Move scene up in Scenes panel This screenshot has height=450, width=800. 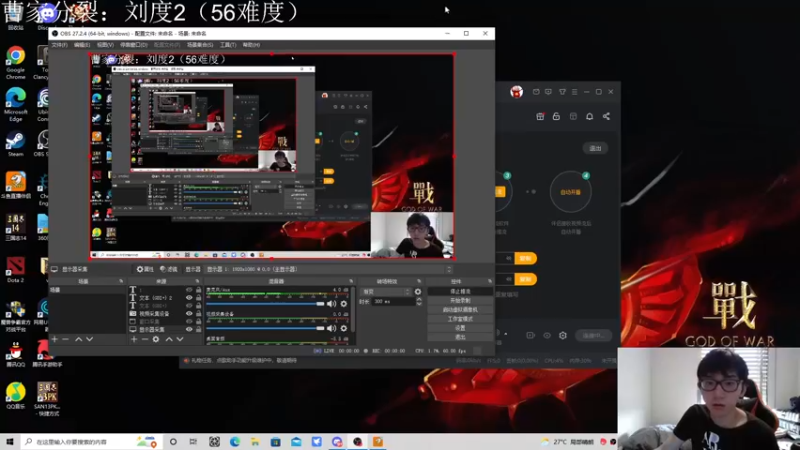pyautogui.click(x=79, y=339)
